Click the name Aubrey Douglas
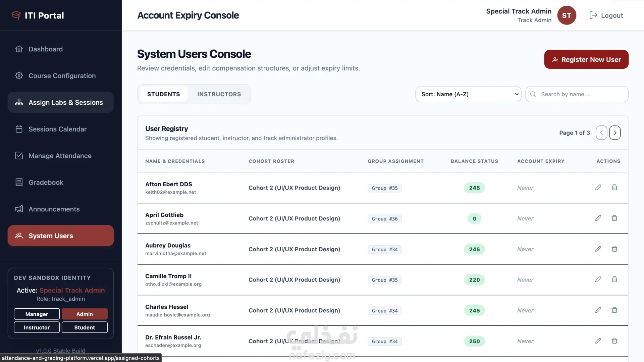The width and height of the screenshot is (644, 362). point(168,246)
